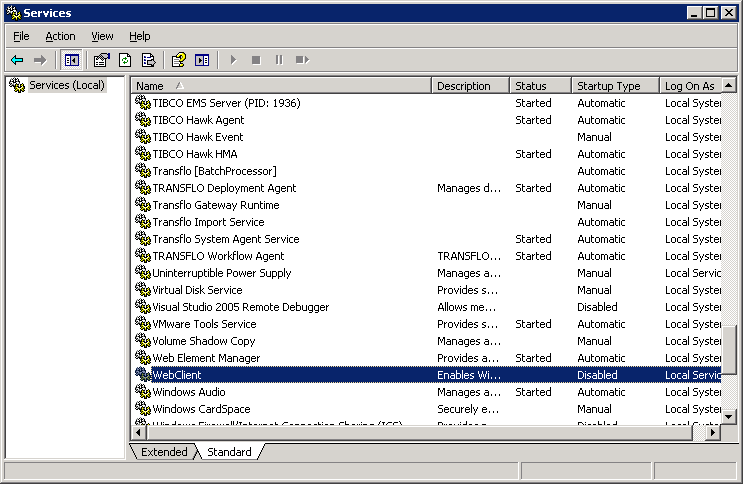This screenshot has width=743, height=484.
Task: Click the Windows CardSpace service icon
Action: [x=143, y=409]
